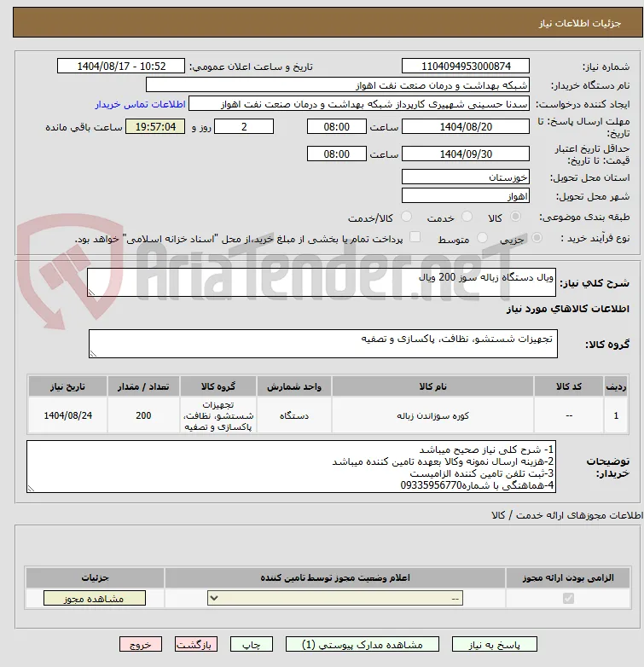
Task: Click the نام دستگاه خریدار field
Action: pyautogui.click(x=338, y=85)
